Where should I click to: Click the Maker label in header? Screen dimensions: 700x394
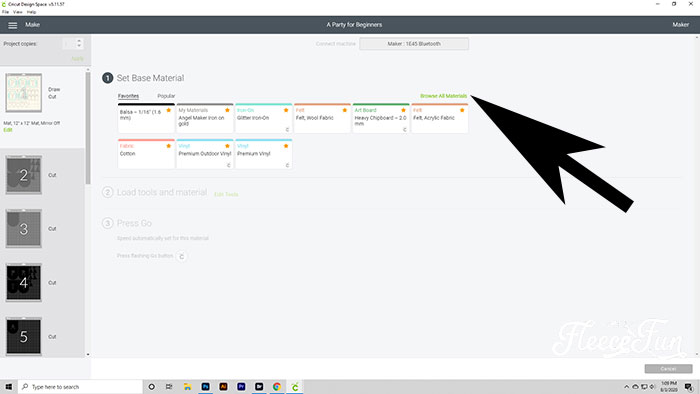[x=680, y=25]
